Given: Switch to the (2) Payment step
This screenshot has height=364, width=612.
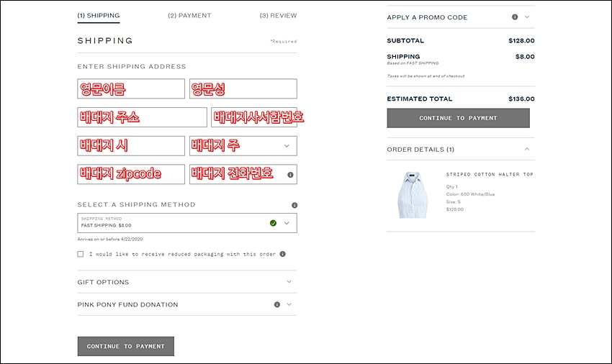Looking at the screenshot, I should 189,16.
